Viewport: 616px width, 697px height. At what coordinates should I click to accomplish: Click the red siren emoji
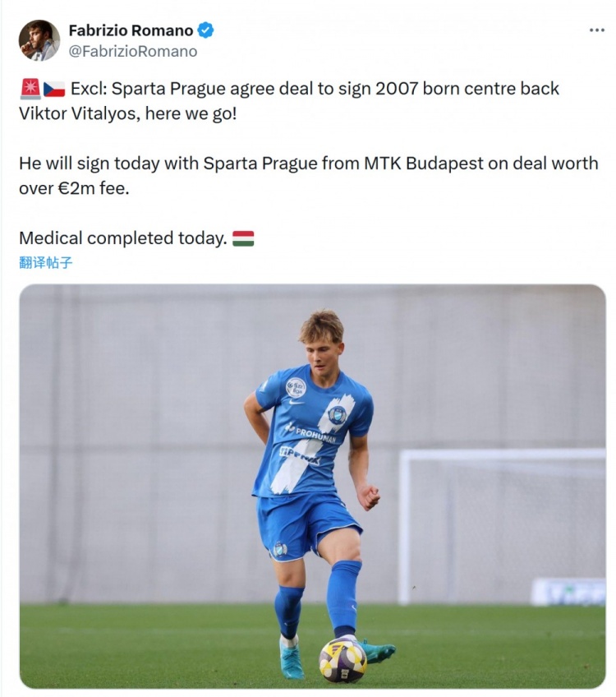(x=30, y=89)
